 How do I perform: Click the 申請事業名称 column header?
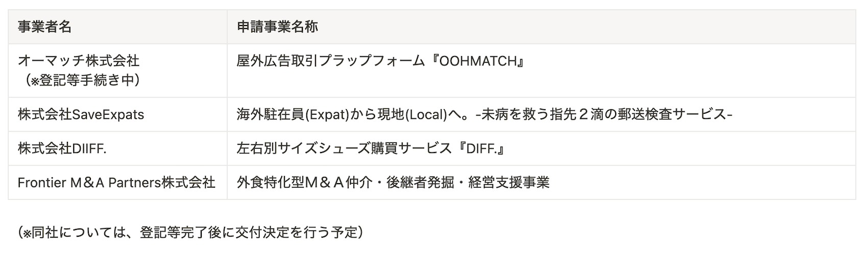coord(277,27)
